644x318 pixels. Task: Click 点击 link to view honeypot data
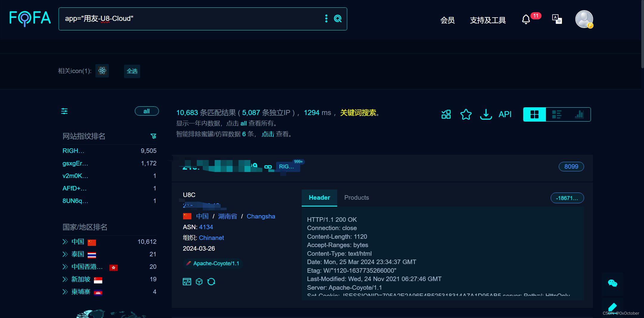point(268,134)
